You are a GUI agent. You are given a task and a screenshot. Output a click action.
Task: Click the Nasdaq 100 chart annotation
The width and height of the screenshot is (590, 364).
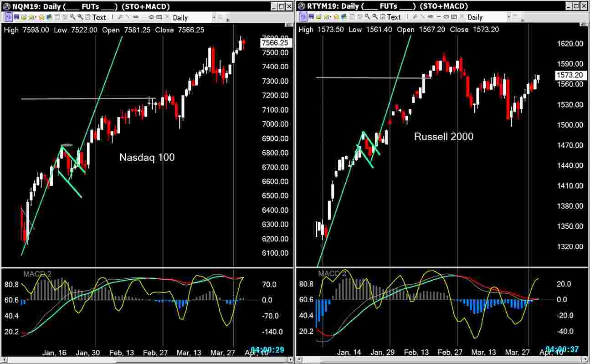coord(147,158)
